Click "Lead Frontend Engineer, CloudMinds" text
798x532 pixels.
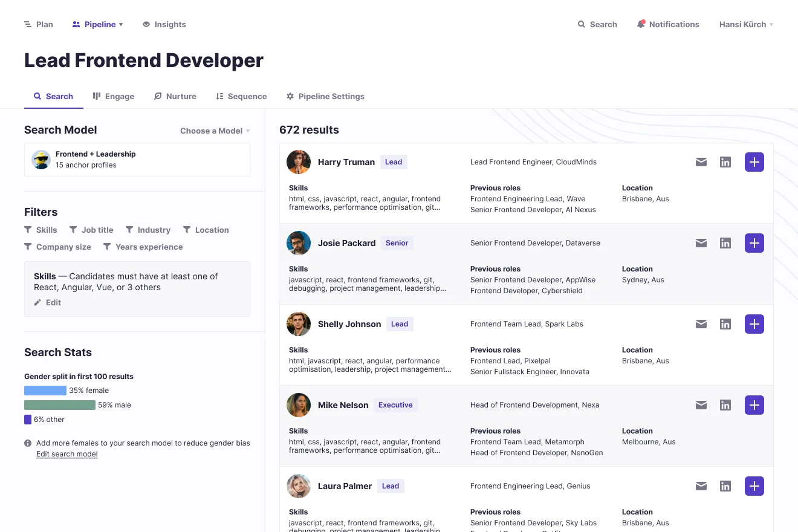[533, 162]
